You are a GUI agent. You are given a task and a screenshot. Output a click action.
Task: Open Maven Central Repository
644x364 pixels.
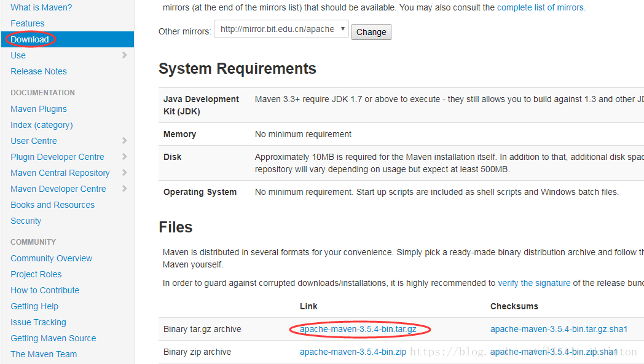60,173
